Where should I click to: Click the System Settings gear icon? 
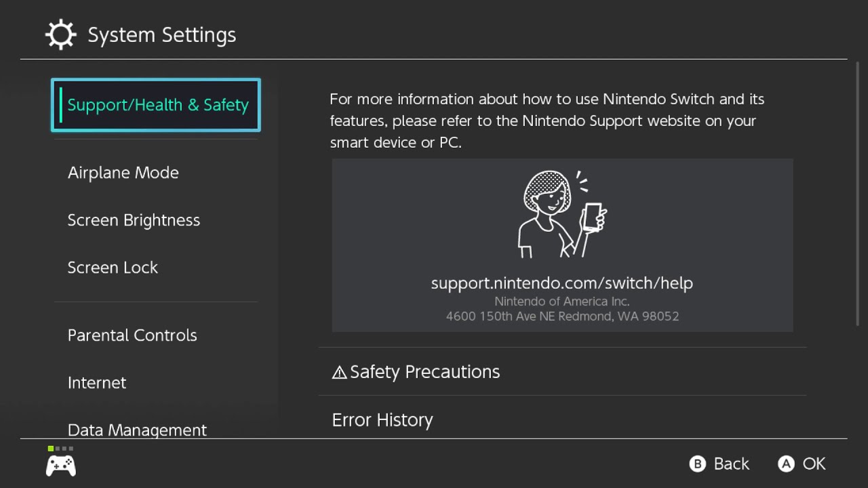pos(60,35)
